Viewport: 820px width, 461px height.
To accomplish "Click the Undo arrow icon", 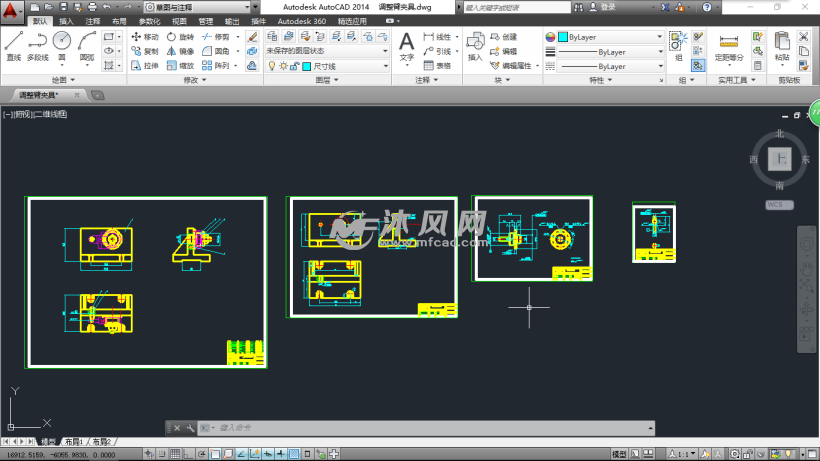I will click(107, 7).
